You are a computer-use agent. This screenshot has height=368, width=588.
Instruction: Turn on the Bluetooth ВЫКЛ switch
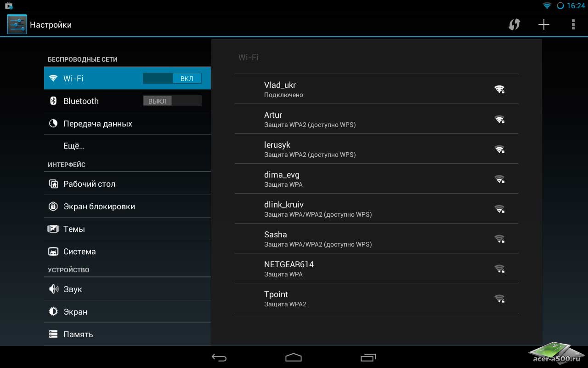tap(172, 101)
